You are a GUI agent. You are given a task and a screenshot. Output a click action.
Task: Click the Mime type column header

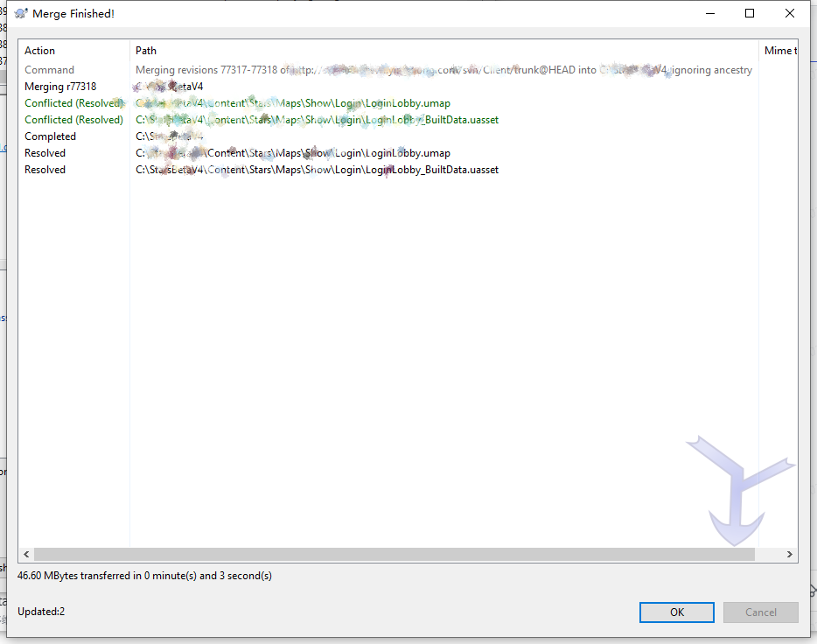tap(780, 51)
